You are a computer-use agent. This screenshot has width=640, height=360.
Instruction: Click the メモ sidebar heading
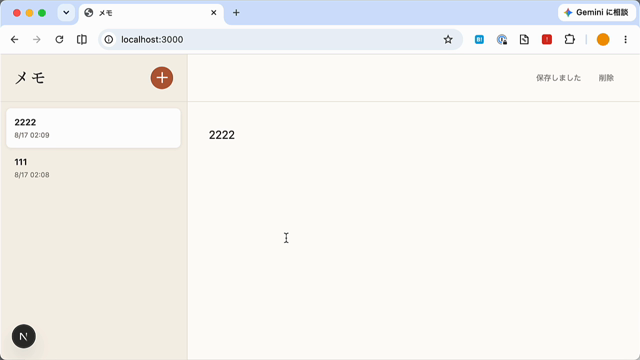click(x=30, y=78)
